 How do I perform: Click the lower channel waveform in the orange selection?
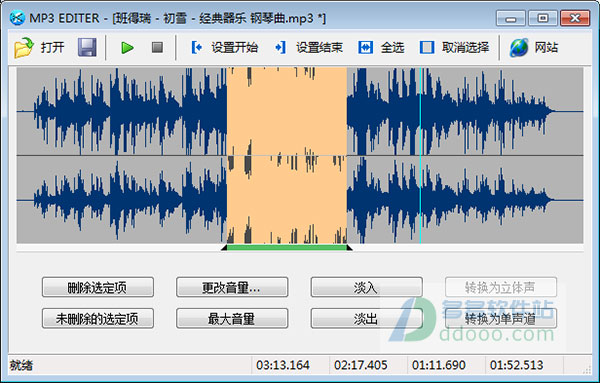[287, 200]
